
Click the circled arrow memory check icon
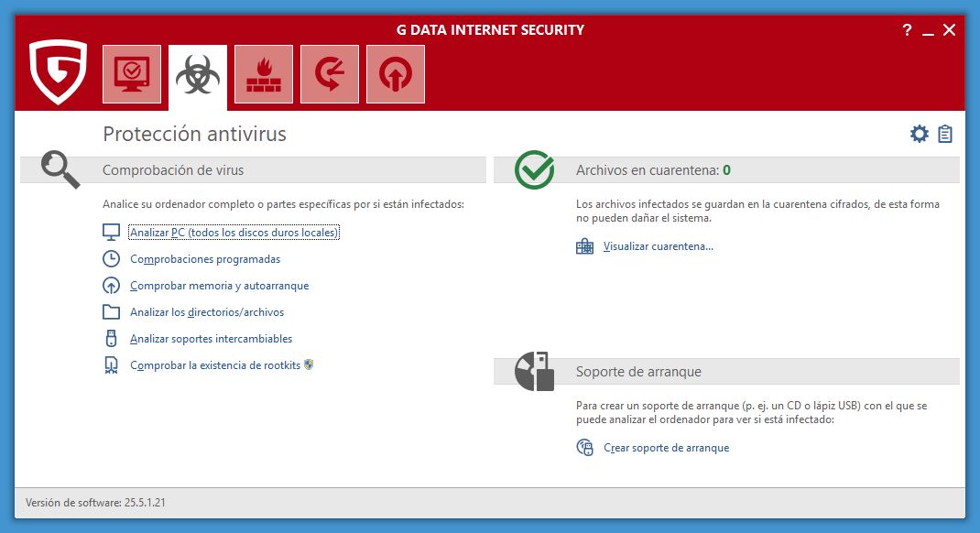[111, 286]
